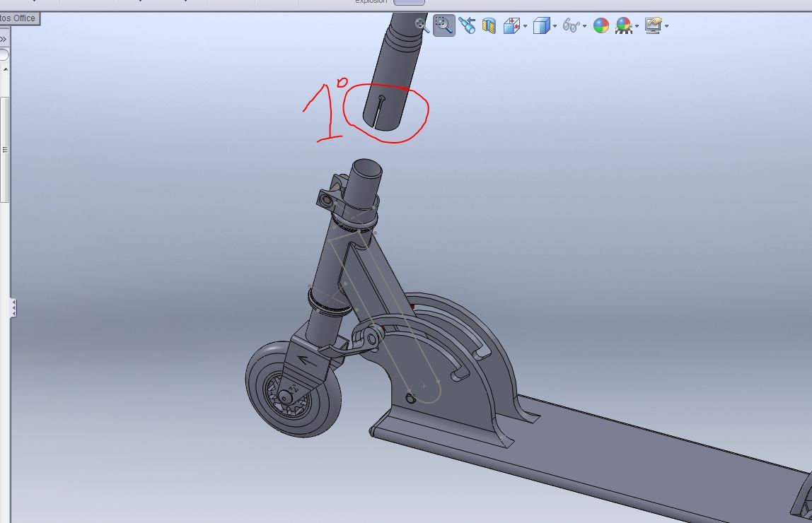Expand the Display Style dropdown arrow

pos(555,26)
